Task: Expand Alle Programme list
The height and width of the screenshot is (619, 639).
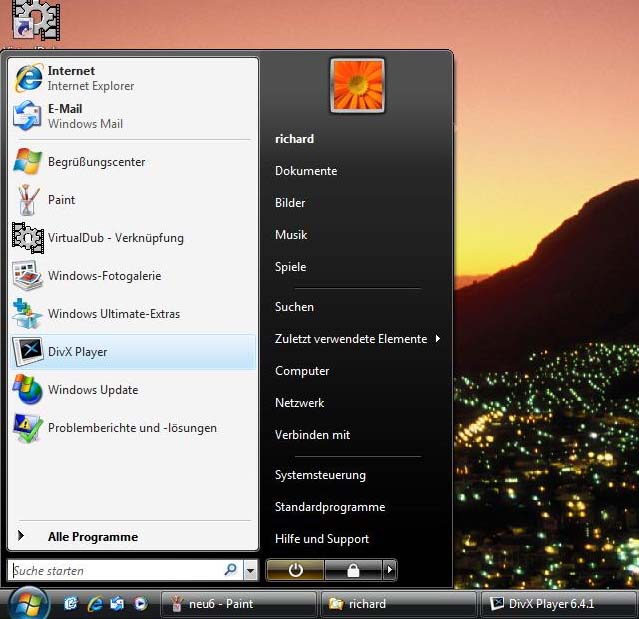Action: [x=93, y=537]
